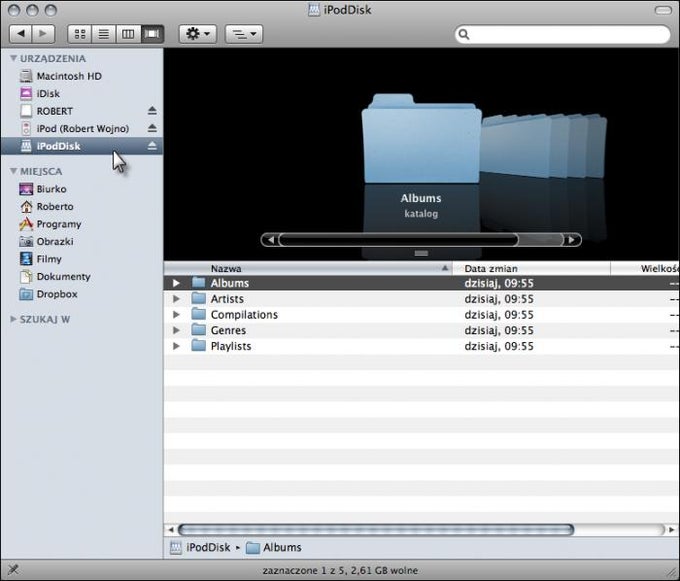Switch to list view

[x=104, y=33]
